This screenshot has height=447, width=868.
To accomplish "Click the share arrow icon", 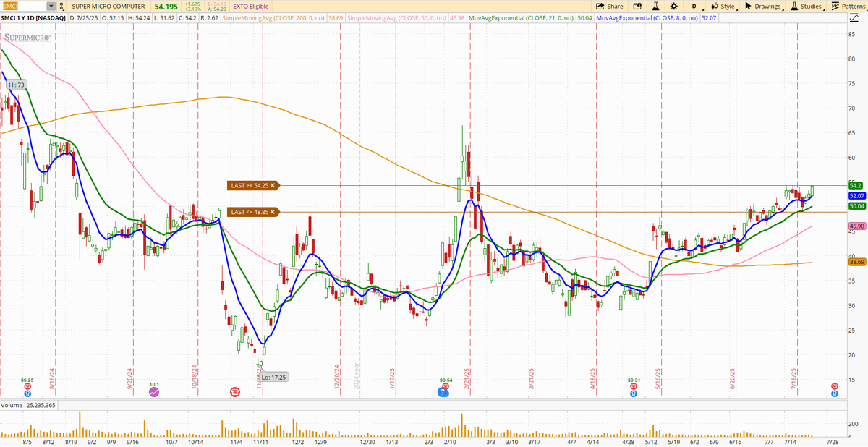I will (600, 6).
